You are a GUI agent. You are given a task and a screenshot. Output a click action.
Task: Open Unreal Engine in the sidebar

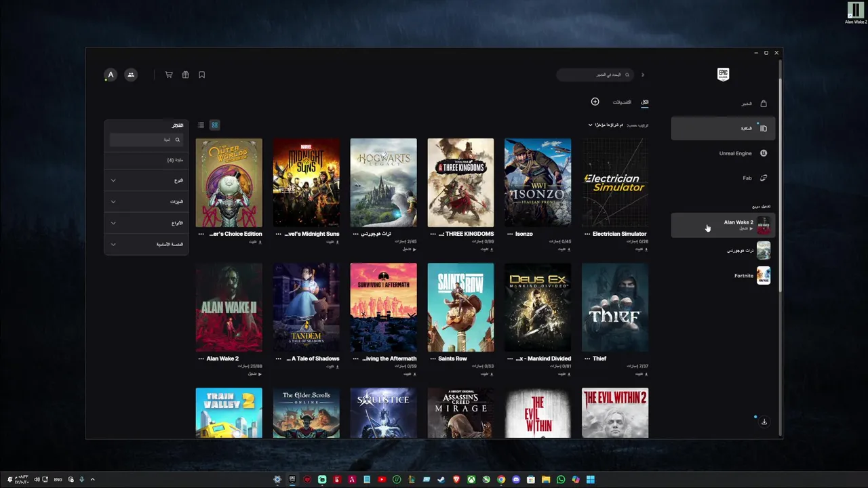(723, 153)
